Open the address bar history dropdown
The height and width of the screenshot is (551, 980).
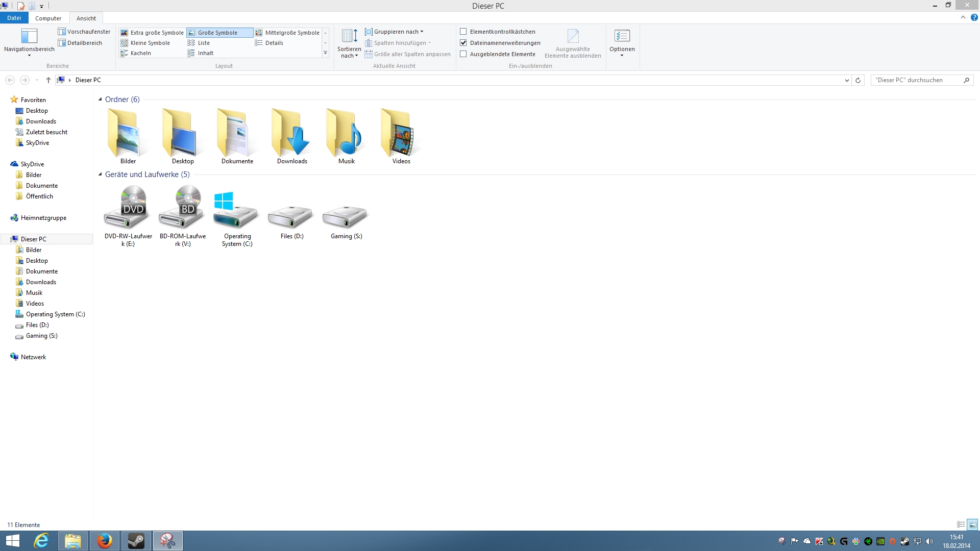click(847, 80)
